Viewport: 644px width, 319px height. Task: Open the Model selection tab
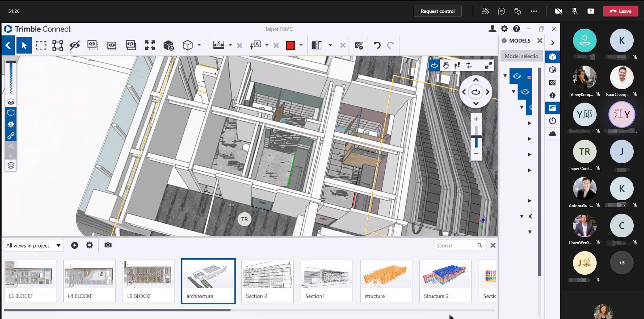[521, 56]
